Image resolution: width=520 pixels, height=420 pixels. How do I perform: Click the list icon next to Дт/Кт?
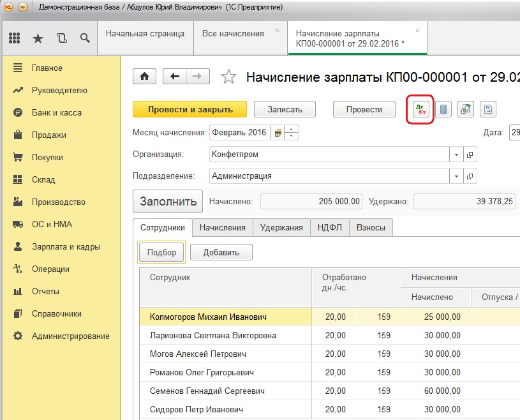point(443,109)
